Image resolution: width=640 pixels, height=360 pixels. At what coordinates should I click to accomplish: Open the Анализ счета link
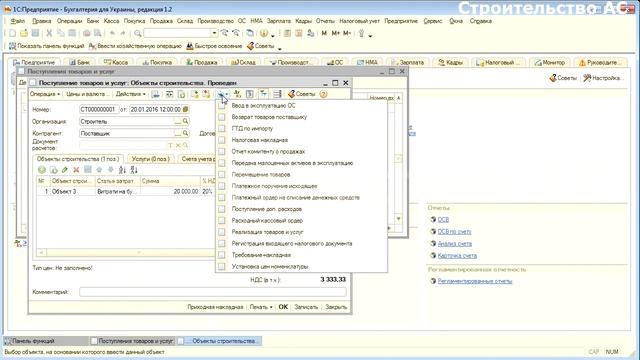[x=455, y=244]
